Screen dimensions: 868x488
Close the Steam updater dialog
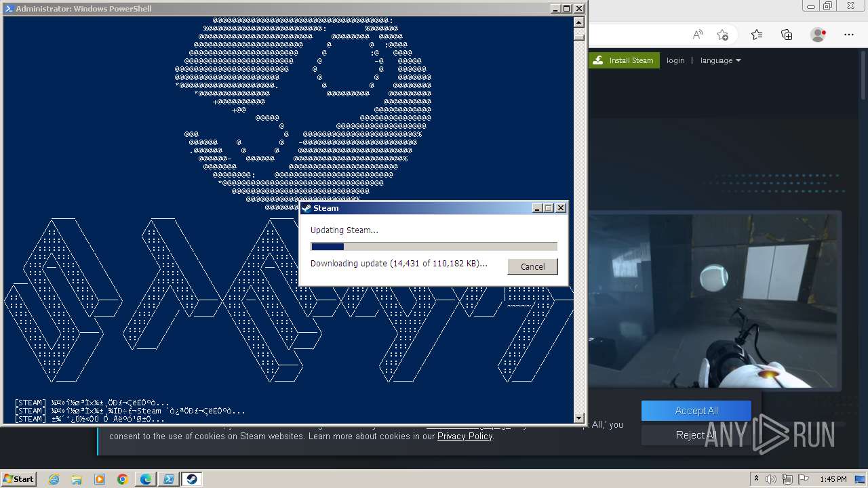coord(561,208)
